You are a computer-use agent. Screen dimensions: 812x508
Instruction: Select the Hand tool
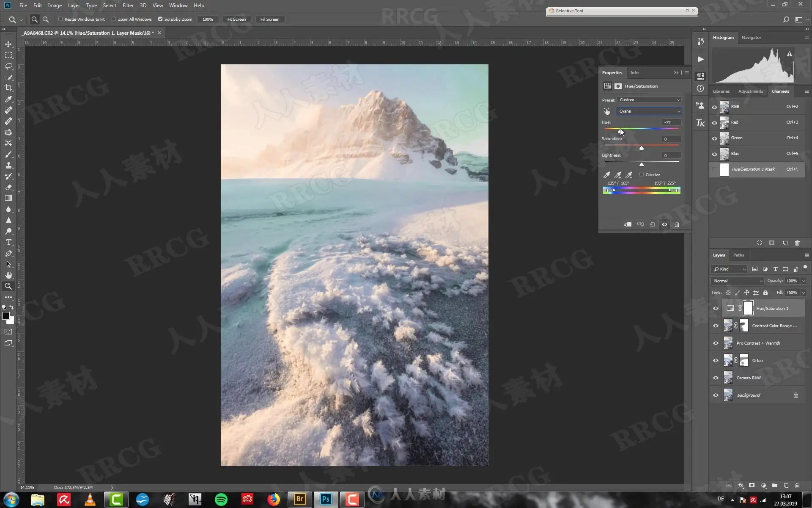pyautogui.click(x=8, y=275)
